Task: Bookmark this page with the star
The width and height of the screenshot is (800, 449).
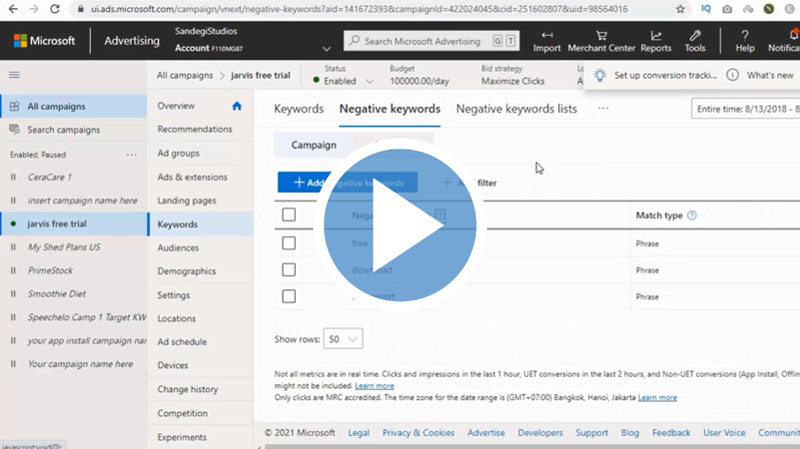Action: [680, 9]
